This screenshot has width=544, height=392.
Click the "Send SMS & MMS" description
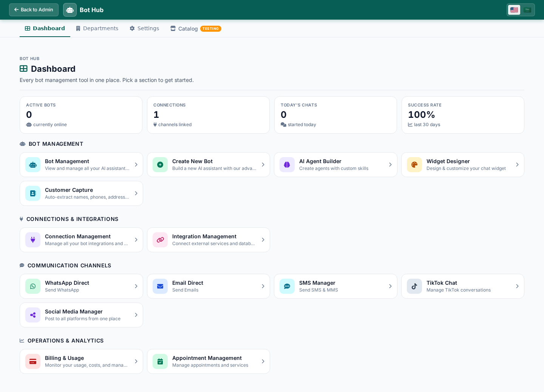pos(318,290)
